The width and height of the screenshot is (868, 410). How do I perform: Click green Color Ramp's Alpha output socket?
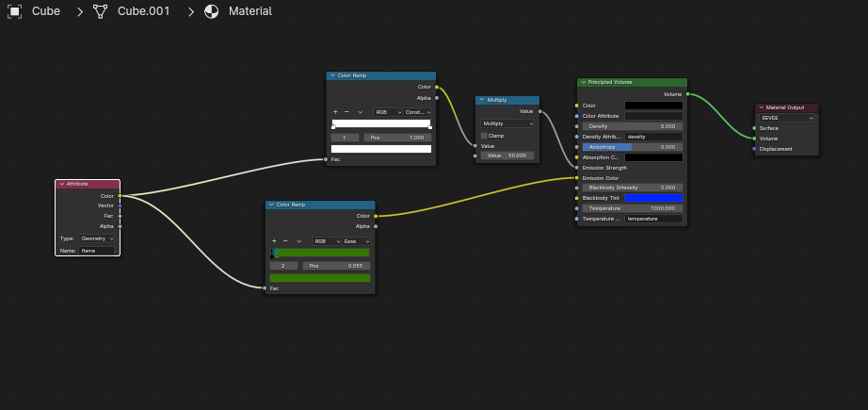point(376,226)
